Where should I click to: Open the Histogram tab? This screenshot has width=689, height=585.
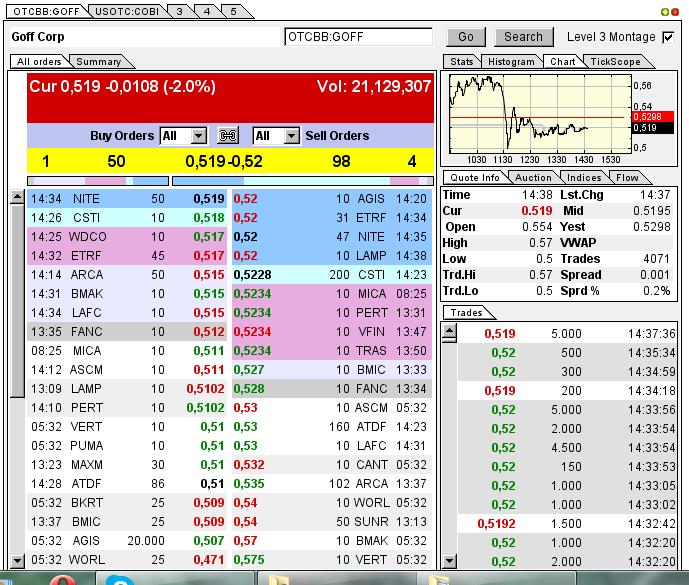511,62
